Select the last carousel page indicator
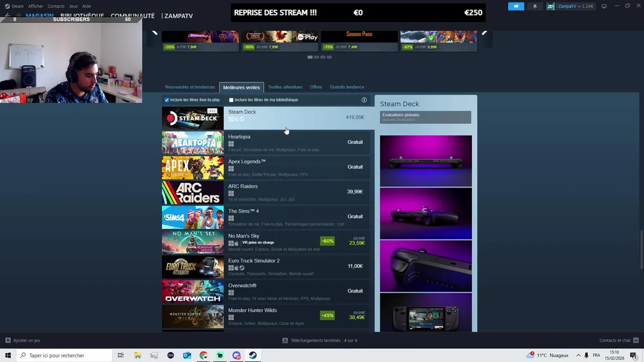The image size is (644, 362). 329,57
